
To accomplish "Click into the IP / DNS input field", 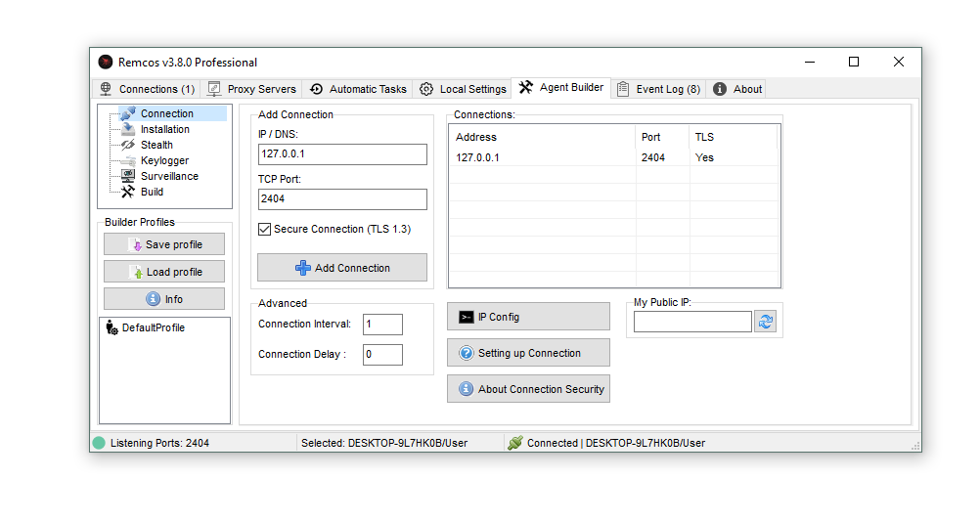I will tap(342, 154).
